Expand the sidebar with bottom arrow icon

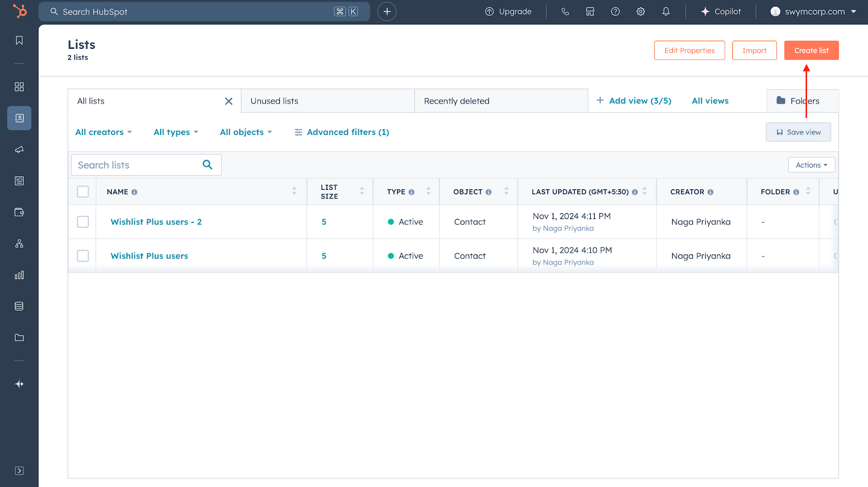pyautogui.click(x=20, y=471)
